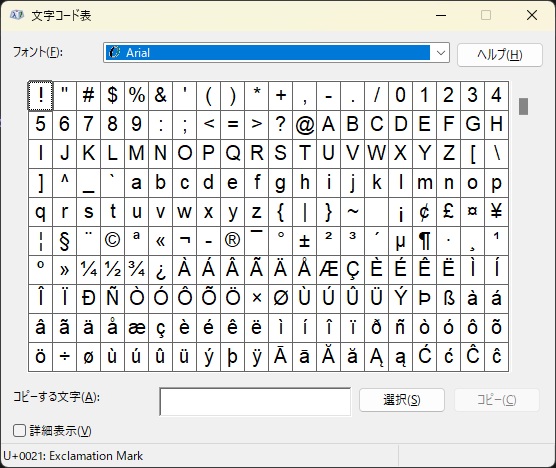Select the * asterisk character cell
The width and height of the screenshot is (556, 468).
(x=256, y=96)
